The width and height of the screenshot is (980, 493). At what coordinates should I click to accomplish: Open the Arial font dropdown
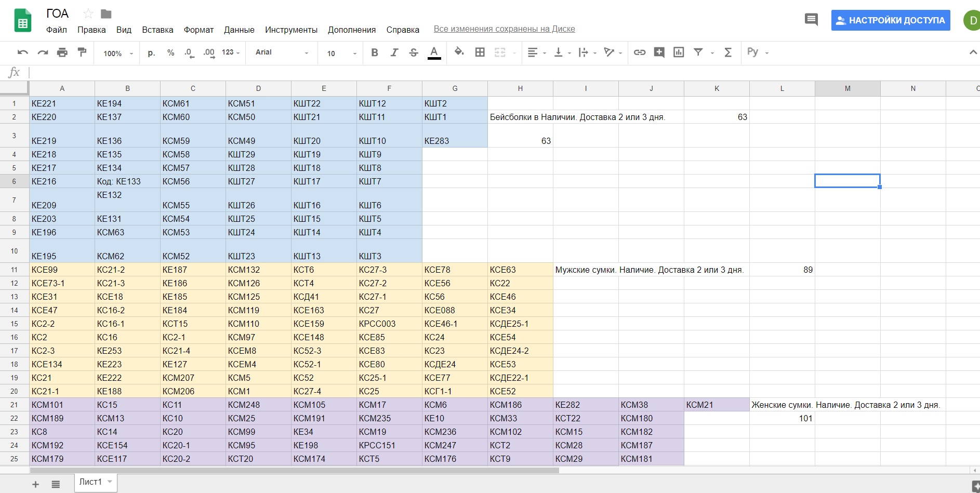282,52
